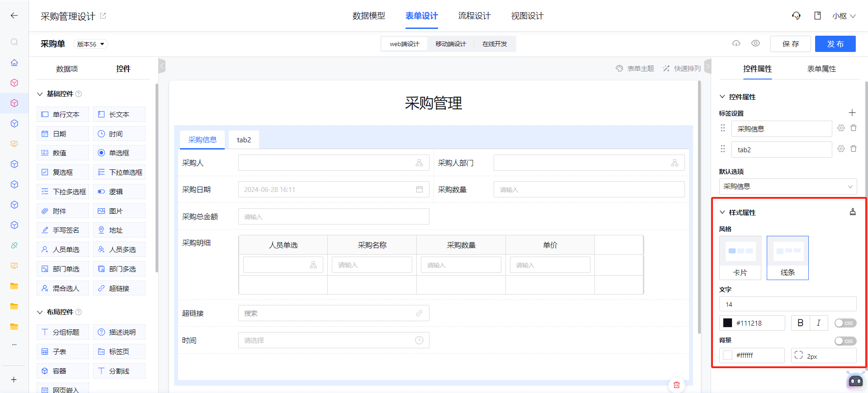Select the 长文本 control
Viewport: 868px width, 393px height.
tap(119, 114)
